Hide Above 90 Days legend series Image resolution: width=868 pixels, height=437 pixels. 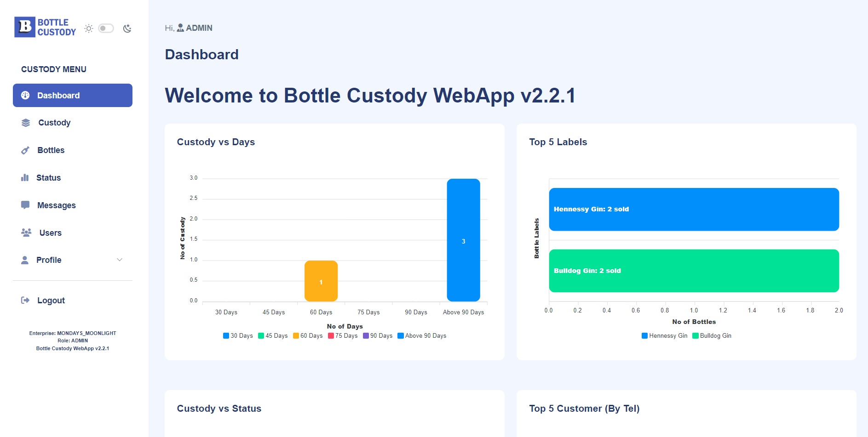click(x=422, y=336)
